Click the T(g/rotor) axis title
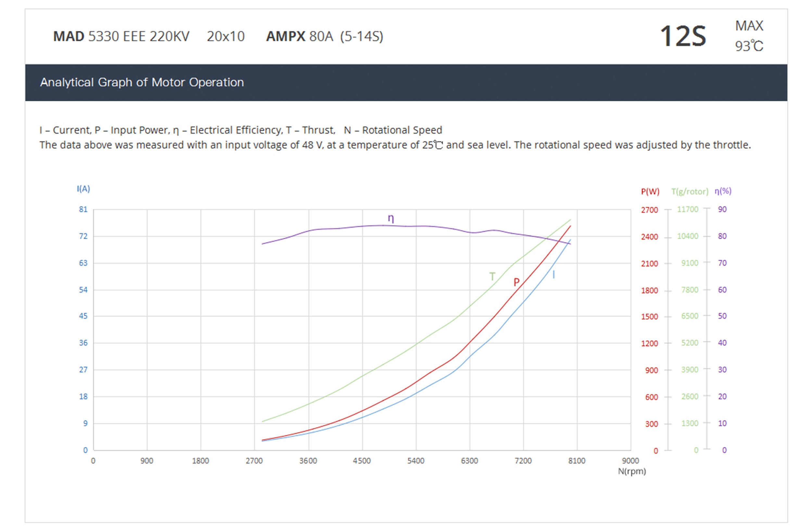 [690, 191]
